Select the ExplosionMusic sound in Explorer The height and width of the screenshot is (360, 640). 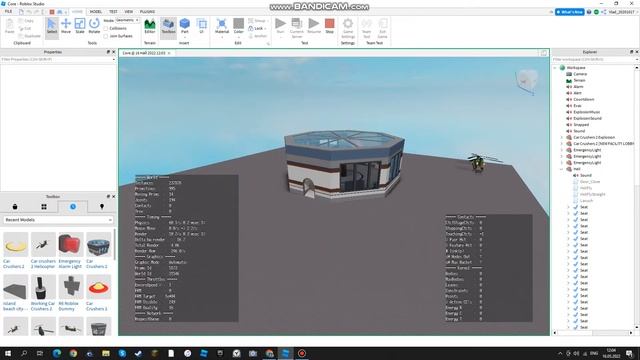(587, 112)
